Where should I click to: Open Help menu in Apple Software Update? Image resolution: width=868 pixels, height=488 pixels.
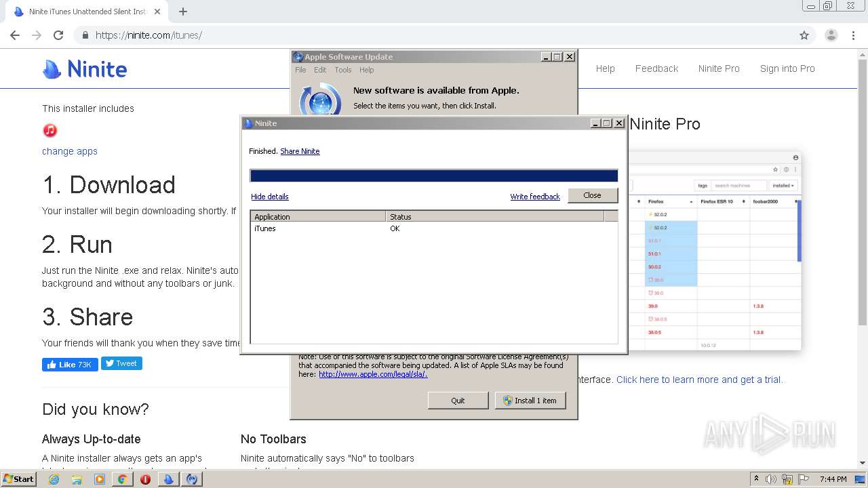(366, 70)
